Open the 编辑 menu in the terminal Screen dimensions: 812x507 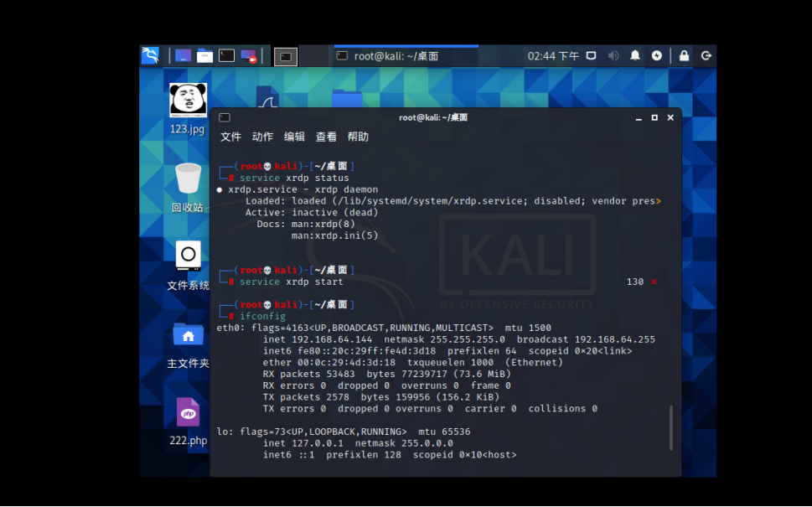[x=294, y=137]
